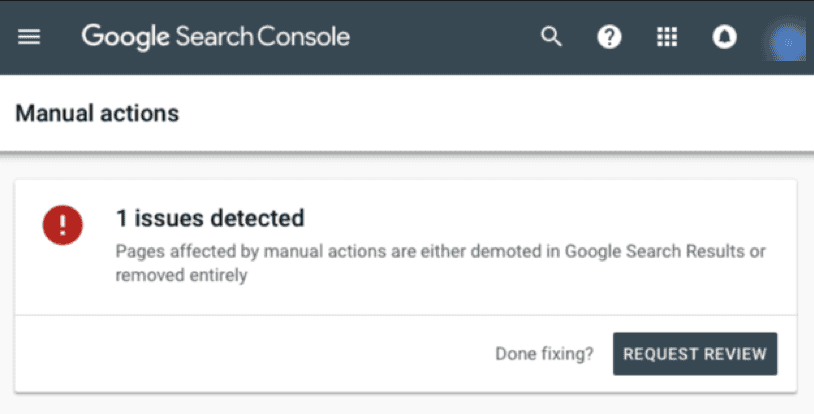Viewport: 814px width, 414px height.
Task: Open the account profile avatar
Action: tap(788, 40)
